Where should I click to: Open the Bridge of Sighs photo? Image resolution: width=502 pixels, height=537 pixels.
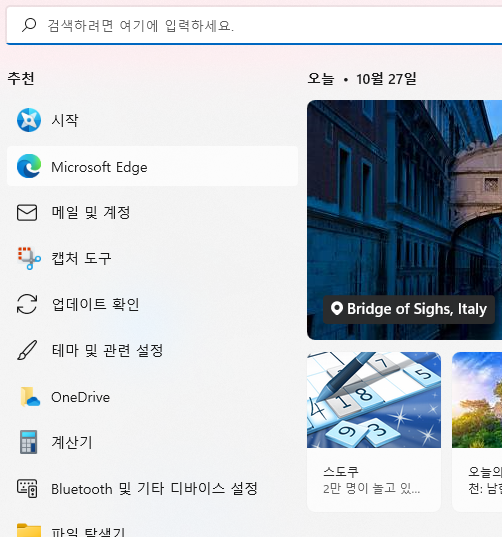coord(404,220)
